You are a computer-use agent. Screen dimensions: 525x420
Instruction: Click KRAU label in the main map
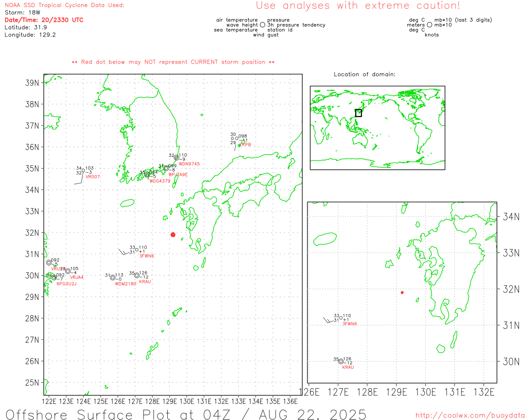[x=145, y=282]
